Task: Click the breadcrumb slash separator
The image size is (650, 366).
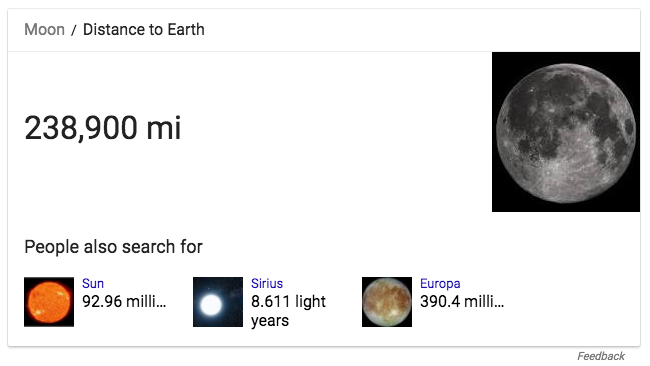Action: [74, 30]
